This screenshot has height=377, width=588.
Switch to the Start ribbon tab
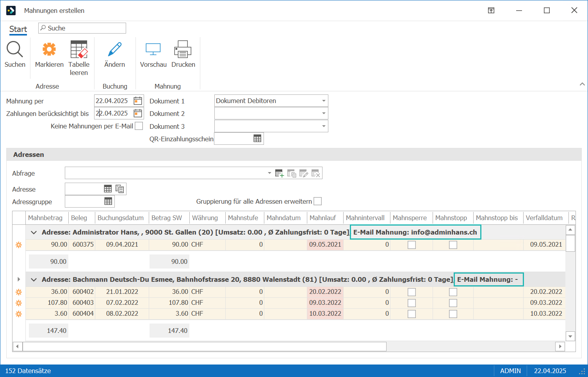[x=18, y=29]
